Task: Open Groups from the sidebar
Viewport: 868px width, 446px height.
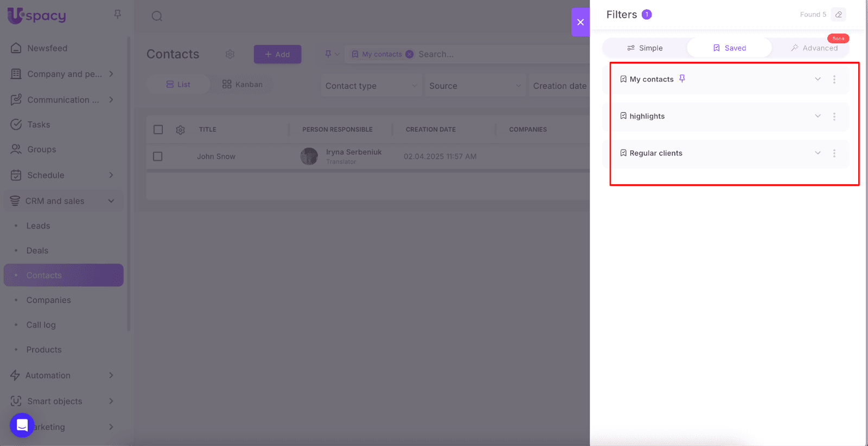Action: click(x=63, y=150)
